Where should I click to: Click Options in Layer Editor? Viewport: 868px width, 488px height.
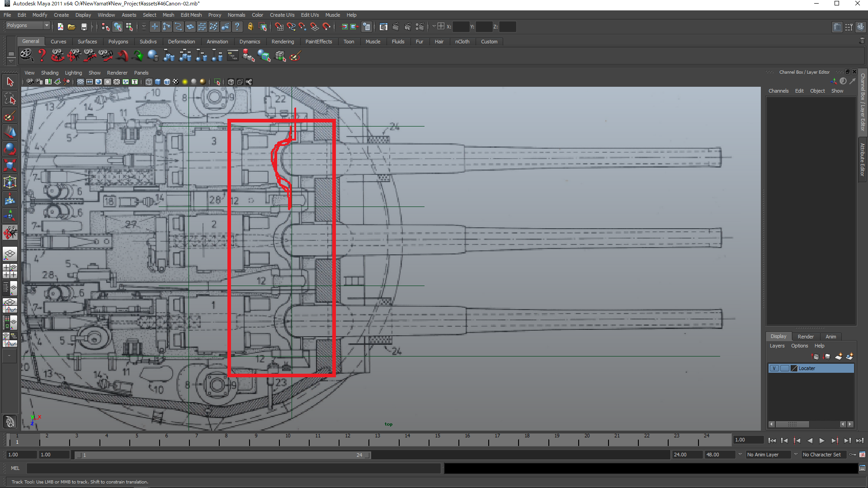coord(799,346)
